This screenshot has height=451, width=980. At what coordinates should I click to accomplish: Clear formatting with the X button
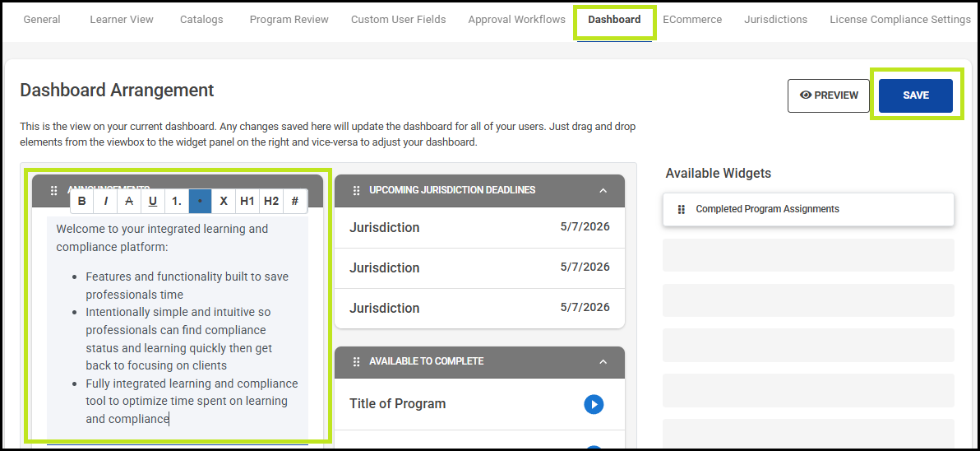(224, 201)
